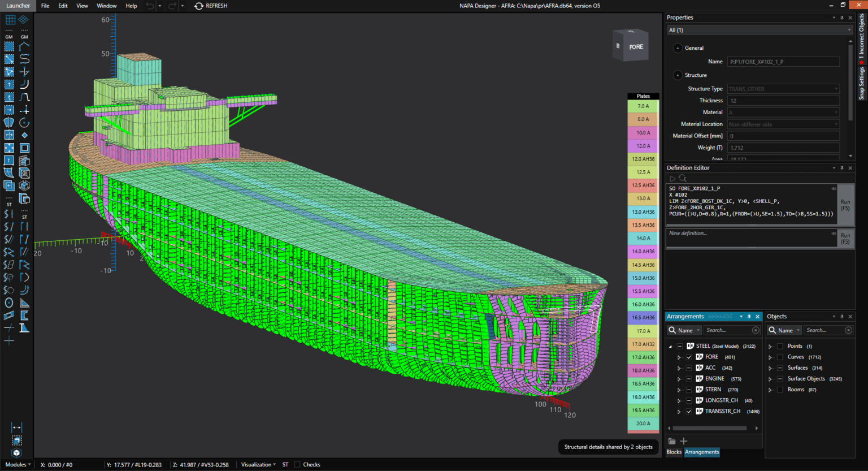Open the Modules dropdown in the status bar
868x471 pixels.
(x=17, y=464)
